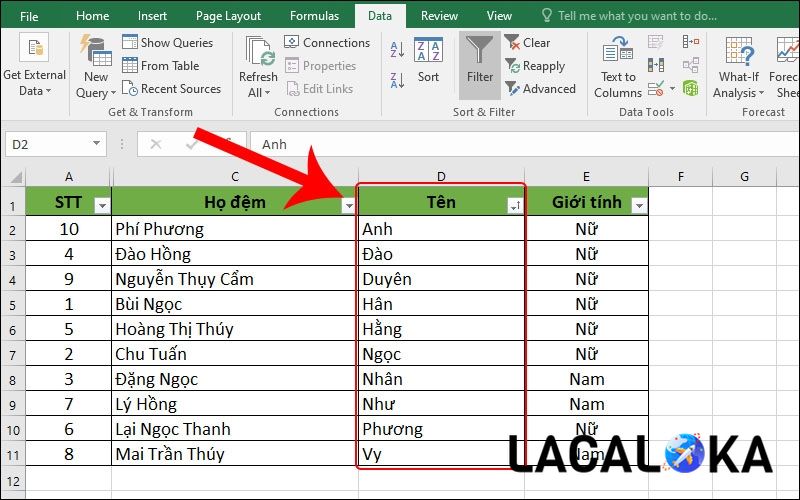800x500 pixels.
Task: Select cell containing Phí Phương
Action: click(235, 229)
